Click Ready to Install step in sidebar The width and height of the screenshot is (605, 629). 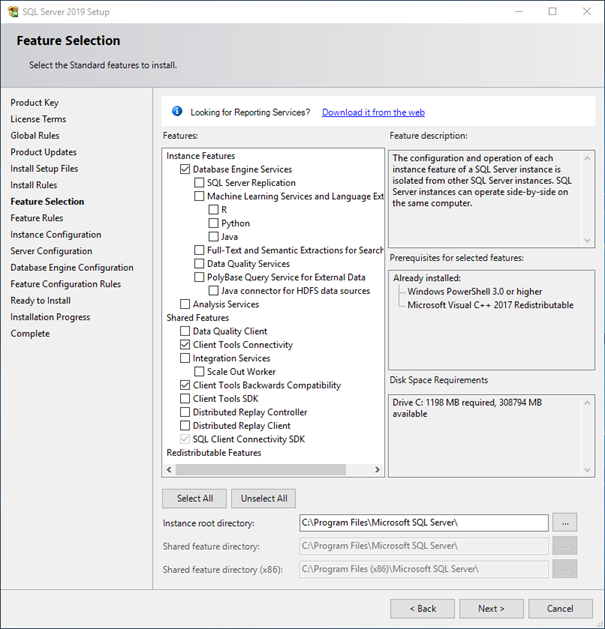pyautogui.click(x=41, y=300)
